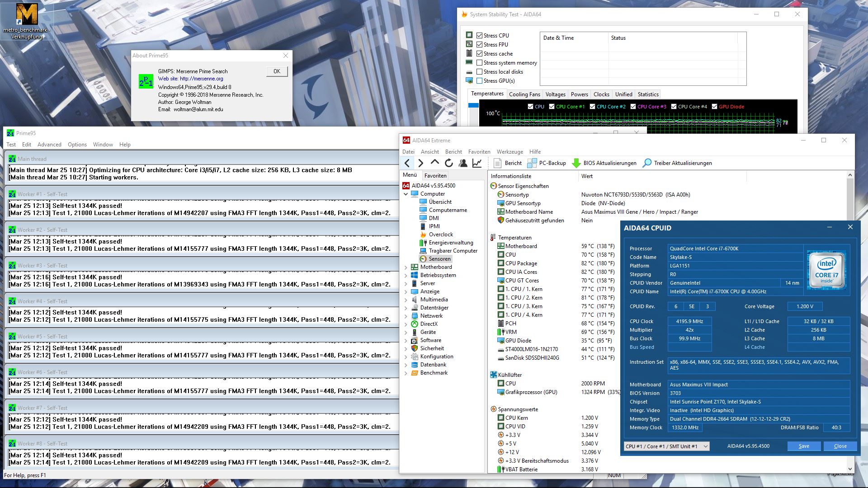Viewport: 868px width, 488px height.
Task: Enable the Stress system memory checkbox
Action: click(480, 63)
